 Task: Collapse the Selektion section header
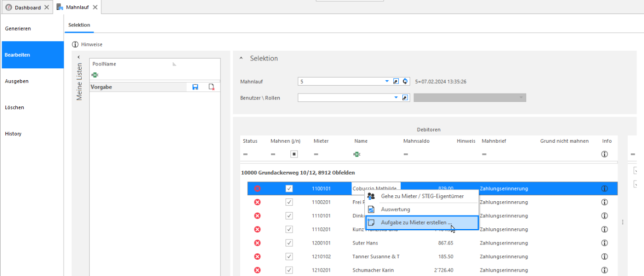click(x=241, y=58)
